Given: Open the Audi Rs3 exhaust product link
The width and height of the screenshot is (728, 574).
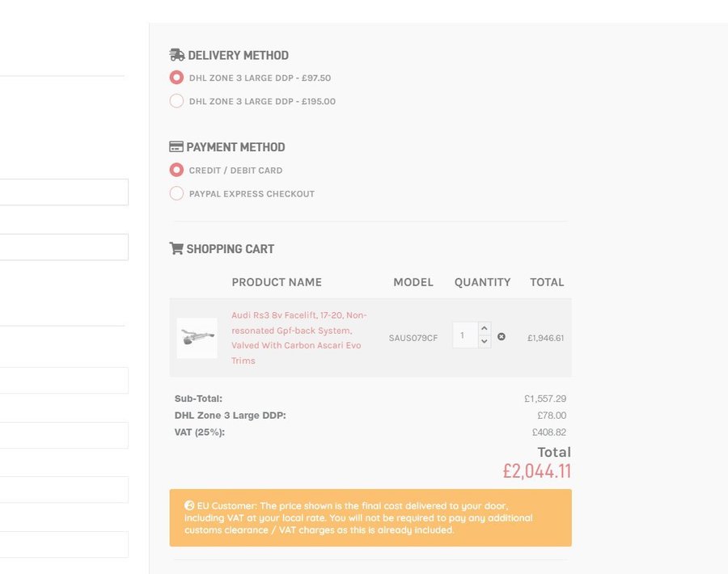Looking at the screenshot, I should [299, 338].
